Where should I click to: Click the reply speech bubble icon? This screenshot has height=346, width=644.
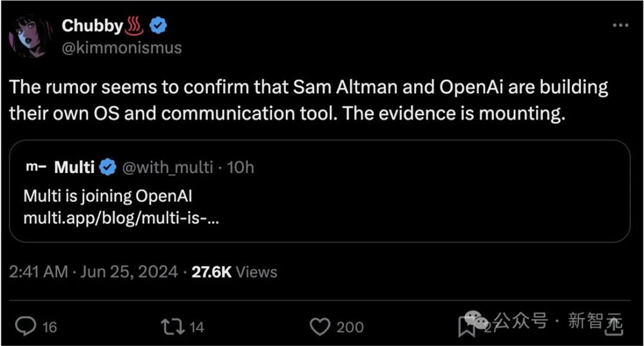[x=24, y=327]
